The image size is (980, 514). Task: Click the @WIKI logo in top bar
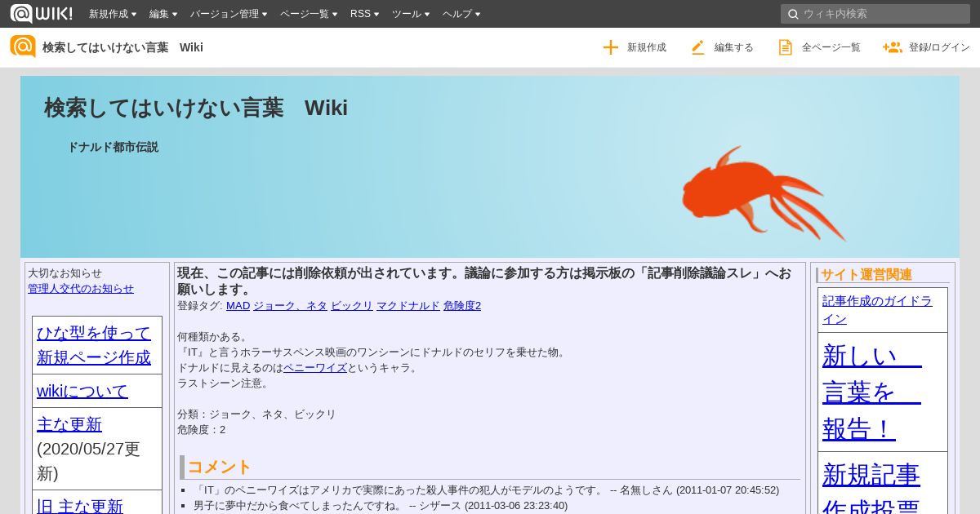tap(41, 13)
